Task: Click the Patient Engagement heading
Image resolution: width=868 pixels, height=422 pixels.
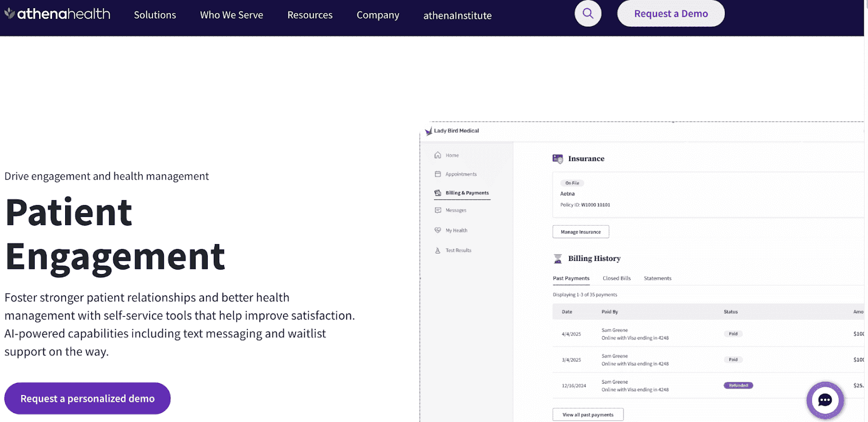Action: click(115, 234)
